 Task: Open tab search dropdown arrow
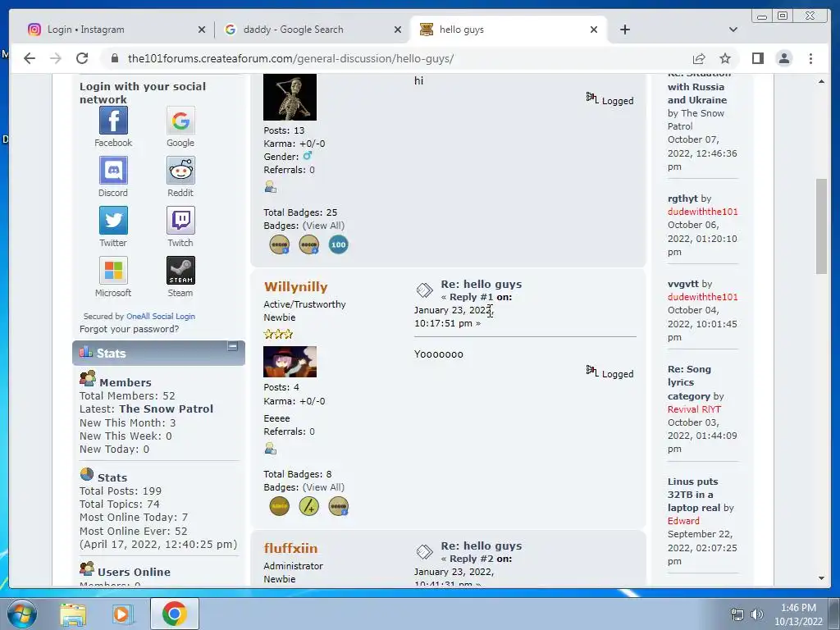pyautogui.click(x=733, y=30)
